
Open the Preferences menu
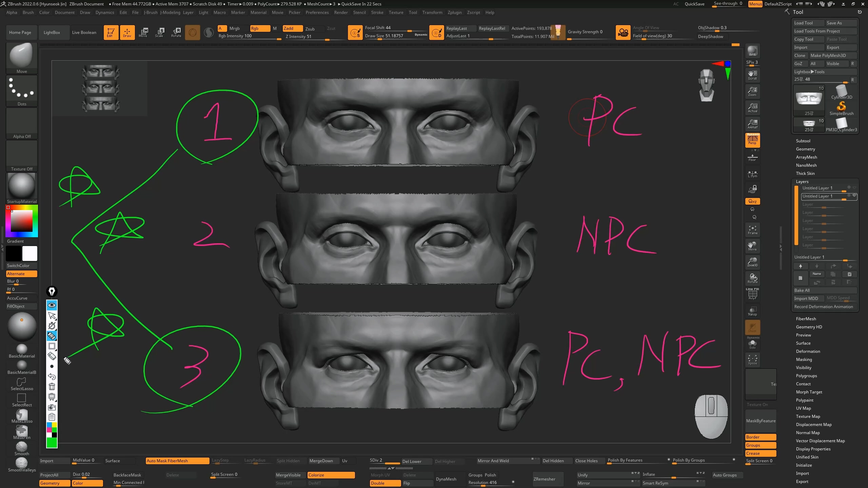click(x=317, y=13)
